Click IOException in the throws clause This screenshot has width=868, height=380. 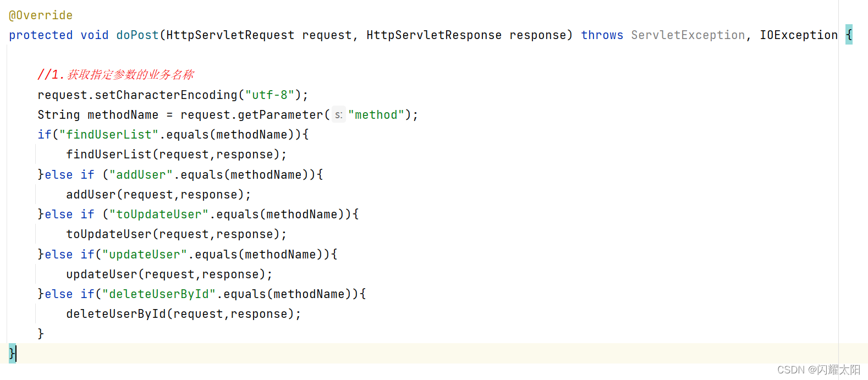(799, 35)
